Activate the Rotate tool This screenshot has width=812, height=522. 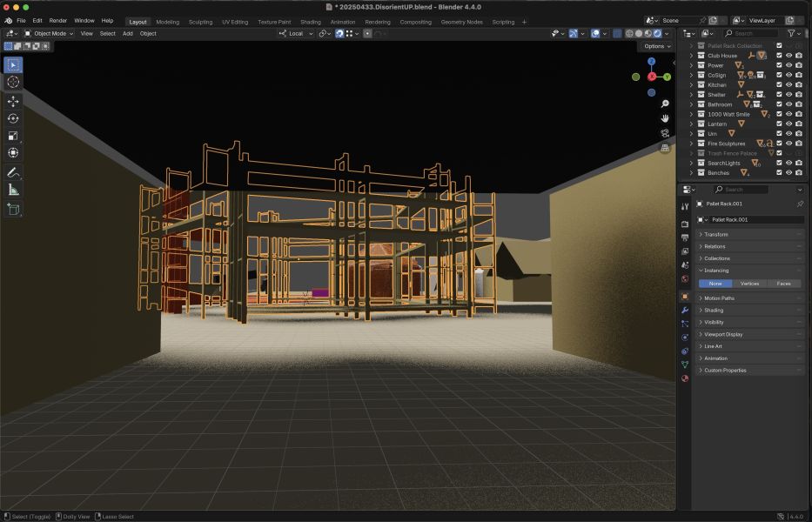(x=13, y=118)
